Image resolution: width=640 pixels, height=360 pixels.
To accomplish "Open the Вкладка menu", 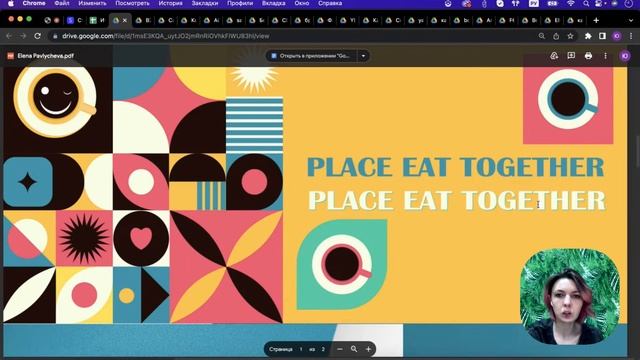I will coord(273,3).
